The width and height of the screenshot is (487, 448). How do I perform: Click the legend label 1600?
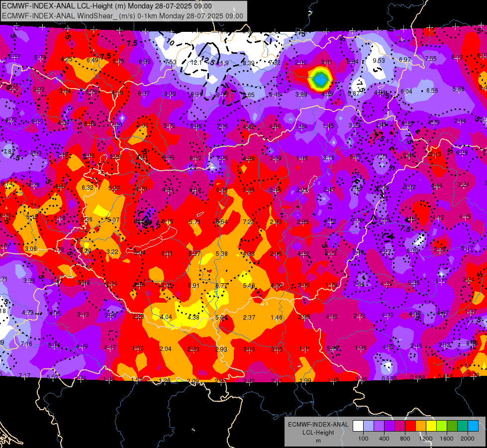point(447,439)
